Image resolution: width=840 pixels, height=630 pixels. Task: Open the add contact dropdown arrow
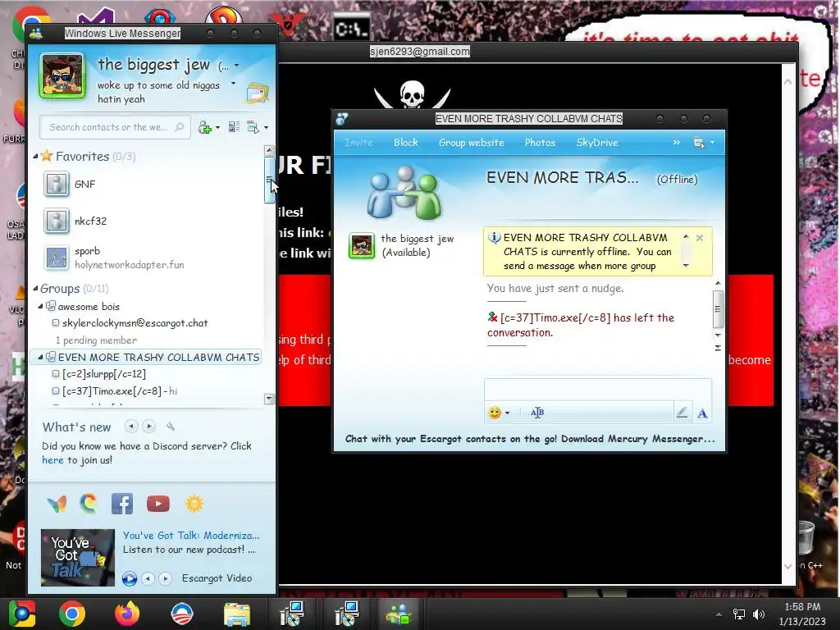217,127
